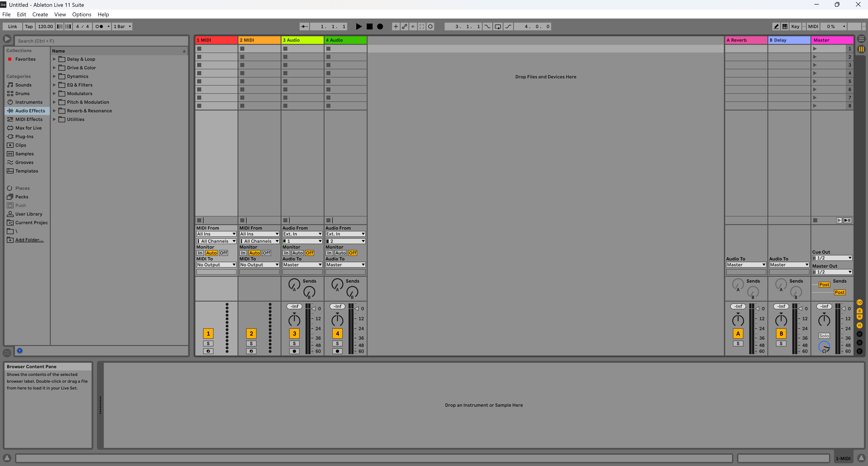868x466 pixels.
Task: Open track 1 MIDI From All Ins dropdown
Action: (x=216, y=234)
